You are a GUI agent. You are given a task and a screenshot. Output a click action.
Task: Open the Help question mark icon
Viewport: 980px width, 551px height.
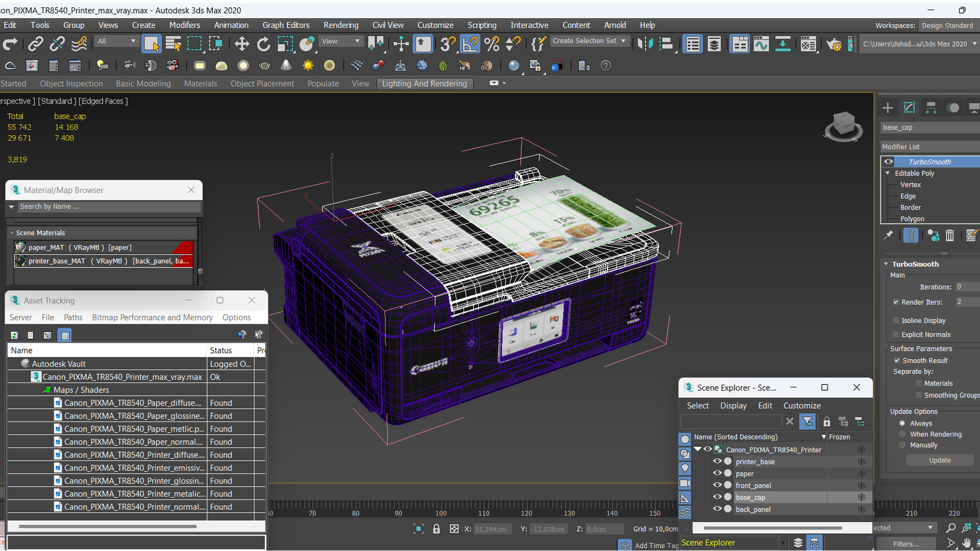coord(605,66)
